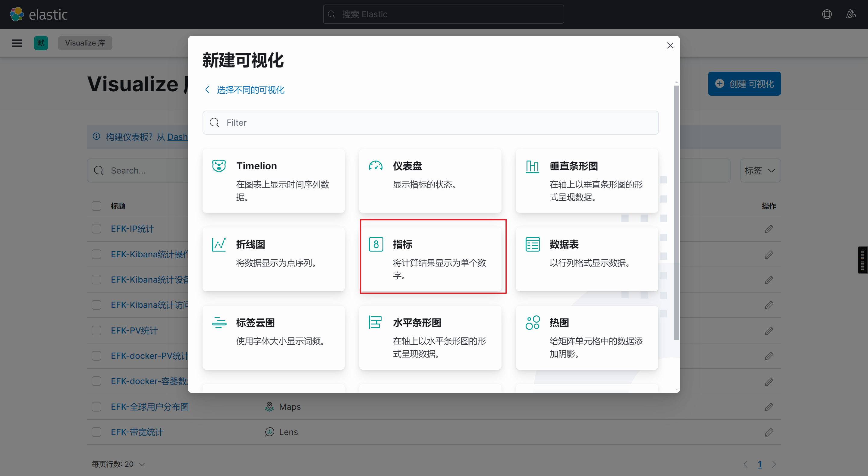This screenshot has width=868, height=476.
Task: Open the Elastic home logo
Action: [x=38, y=14]
